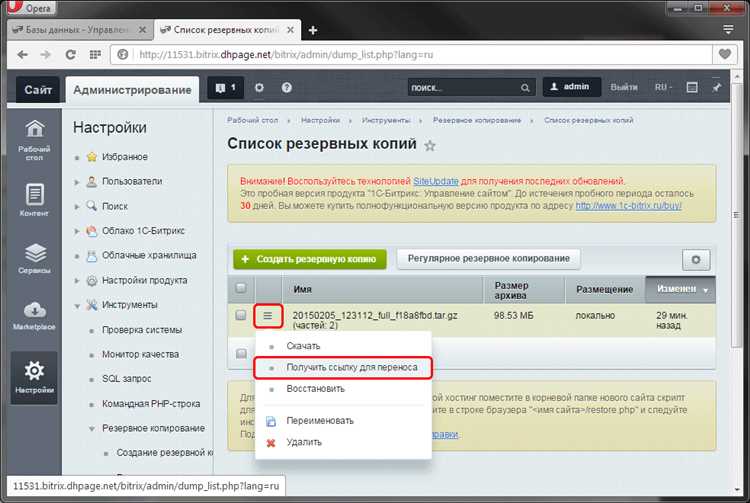Click the site info globe in address bar

tap(123, 55)
